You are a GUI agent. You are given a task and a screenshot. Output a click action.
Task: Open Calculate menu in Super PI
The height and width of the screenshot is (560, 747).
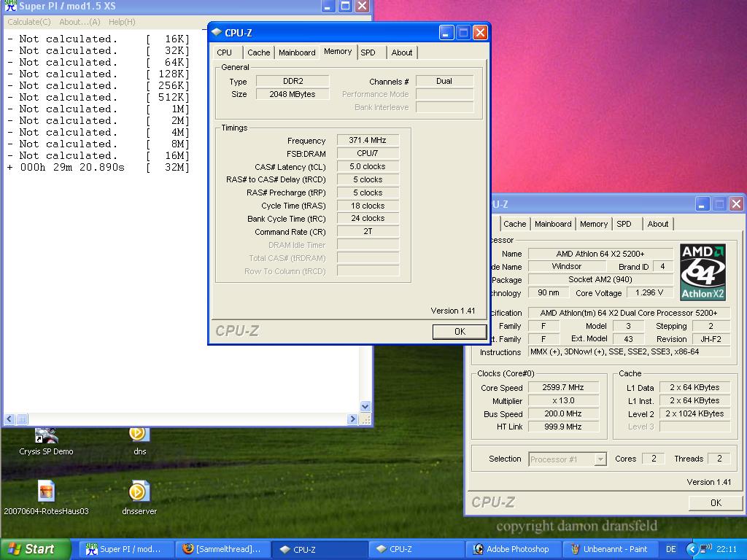[29, 22]
